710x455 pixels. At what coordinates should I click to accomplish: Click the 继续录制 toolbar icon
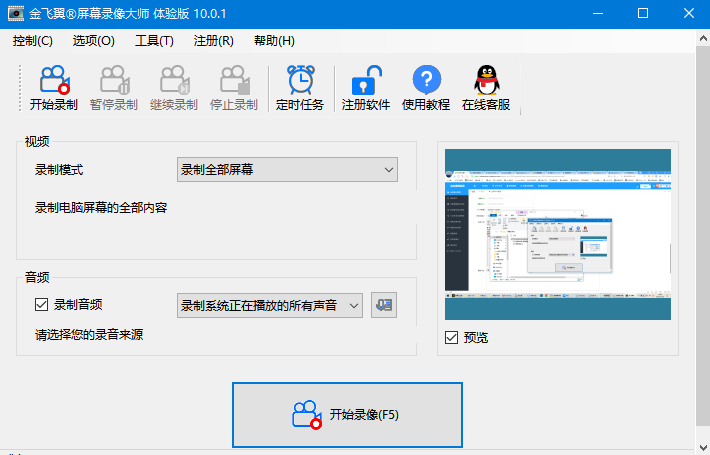pos(174,88)
